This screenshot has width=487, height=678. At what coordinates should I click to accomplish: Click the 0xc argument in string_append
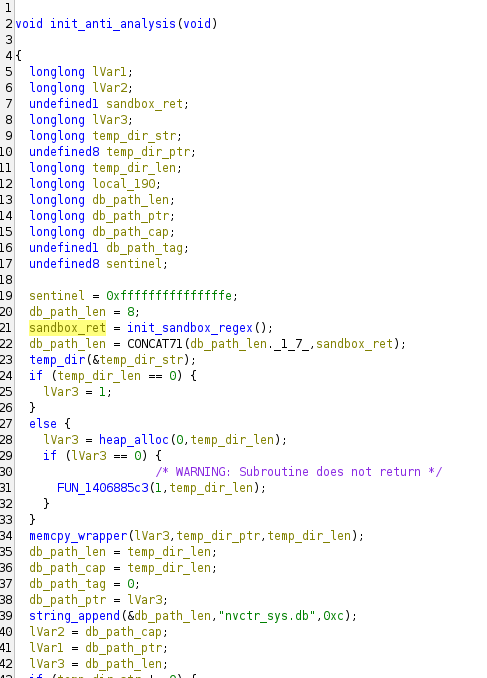point(333,616)
